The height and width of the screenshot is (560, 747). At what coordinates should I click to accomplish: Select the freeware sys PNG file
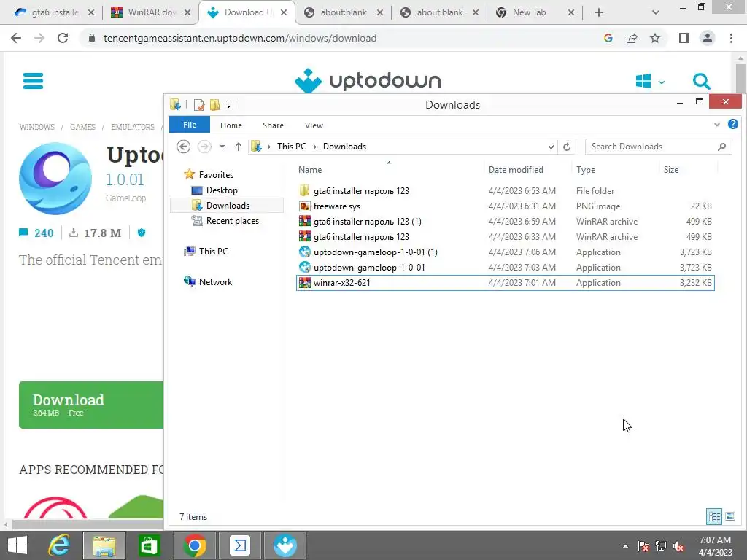tap(505, 206)
